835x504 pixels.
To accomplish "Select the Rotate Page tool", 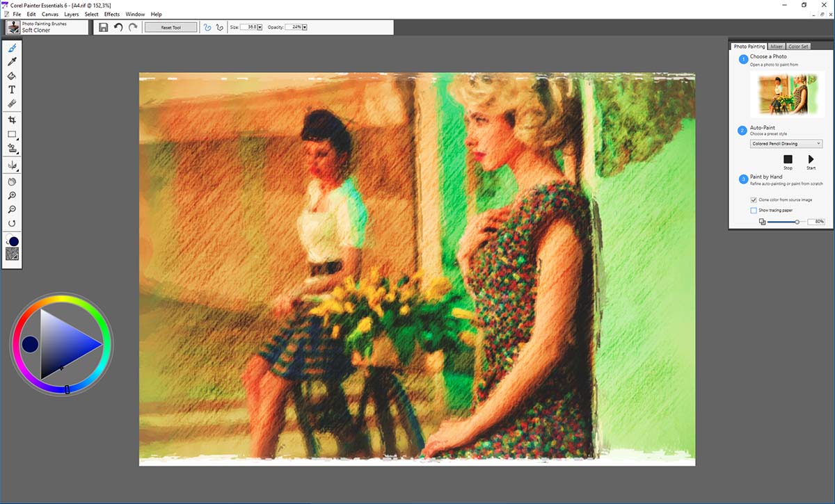I will [x=12, y=224].
